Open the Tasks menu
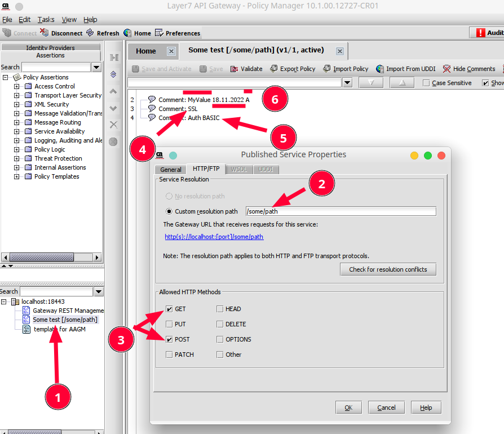The image size is (504, 434). [46, 19]
